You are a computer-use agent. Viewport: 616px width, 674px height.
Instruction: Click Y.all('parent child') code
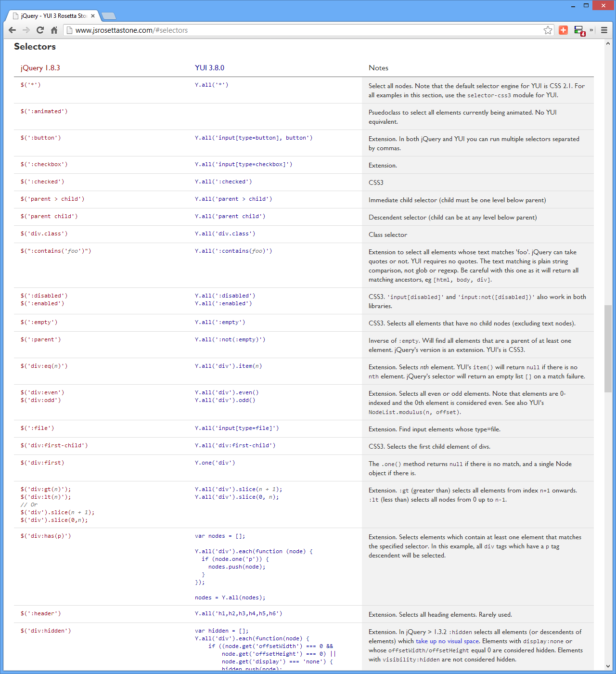coord(230,216)
